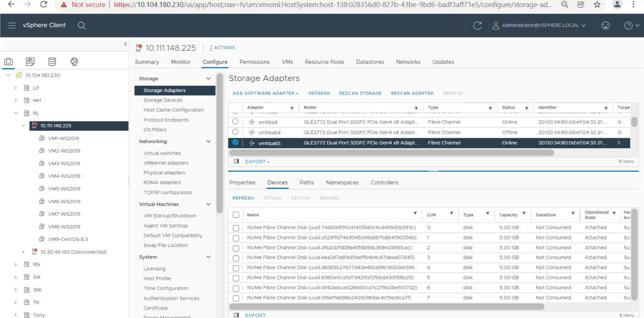Select the vmhba64 adapter radio button

tap(235, 132)
